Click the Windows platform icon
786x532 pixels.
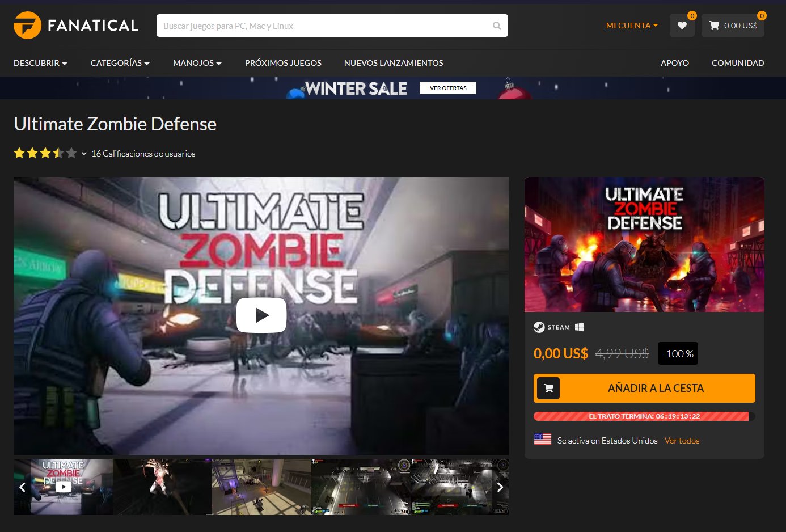579,327
